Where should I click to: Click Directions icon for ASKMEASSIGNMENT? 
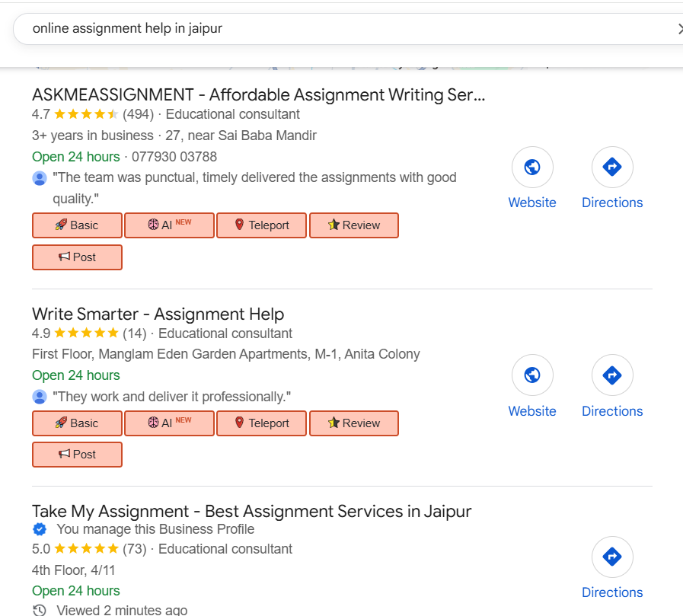coord(612,168)
